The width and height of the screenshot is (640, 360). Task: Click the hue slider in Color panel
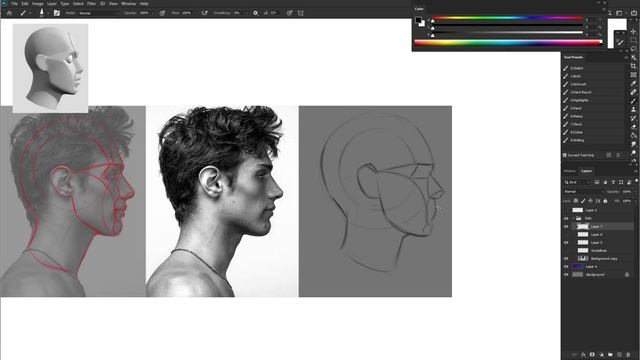click(x=508, y=18)
